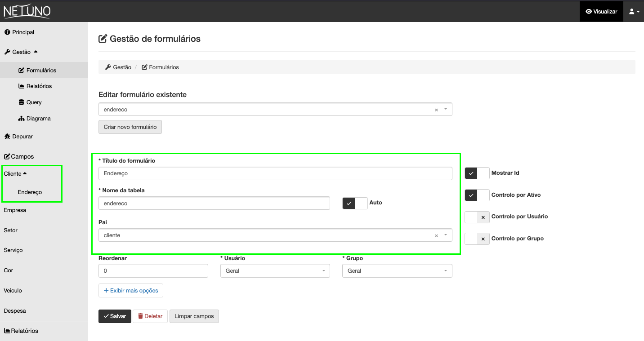Viewport: 644px width, 341px height.
Task: Click the Título do formulário input field
Action: (x=275, y=173)
